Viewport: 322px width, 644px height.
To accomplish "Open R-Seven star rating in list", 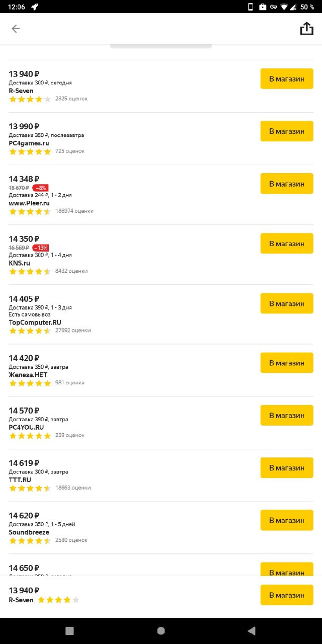I will [x=30, y=99].
